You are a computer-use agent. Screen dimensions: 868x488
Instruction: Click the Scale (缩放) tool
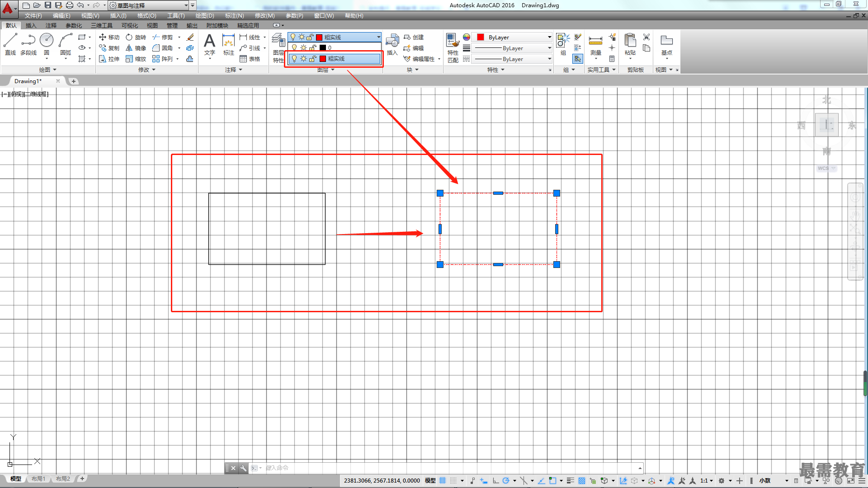[136, 59]
